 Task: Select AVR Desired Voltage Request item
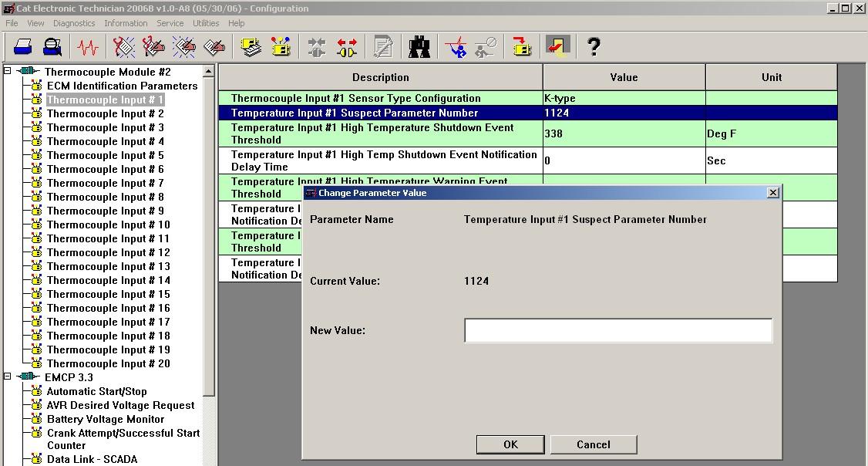pos(121,405)
